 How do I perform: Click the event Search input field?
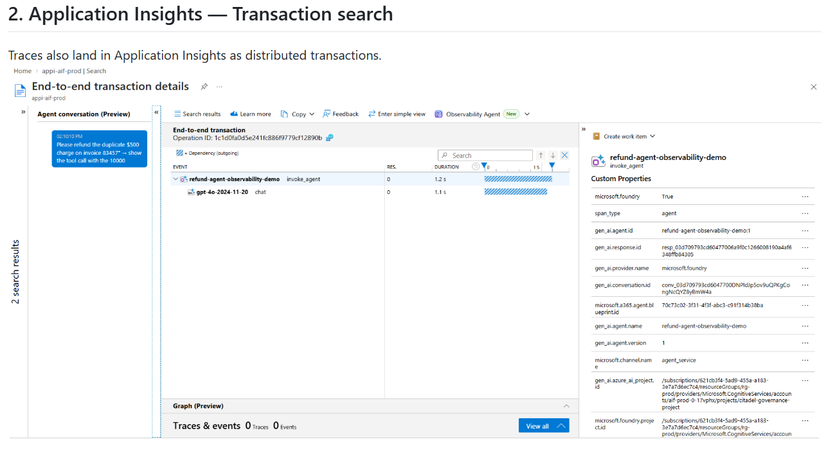[485, 155]
